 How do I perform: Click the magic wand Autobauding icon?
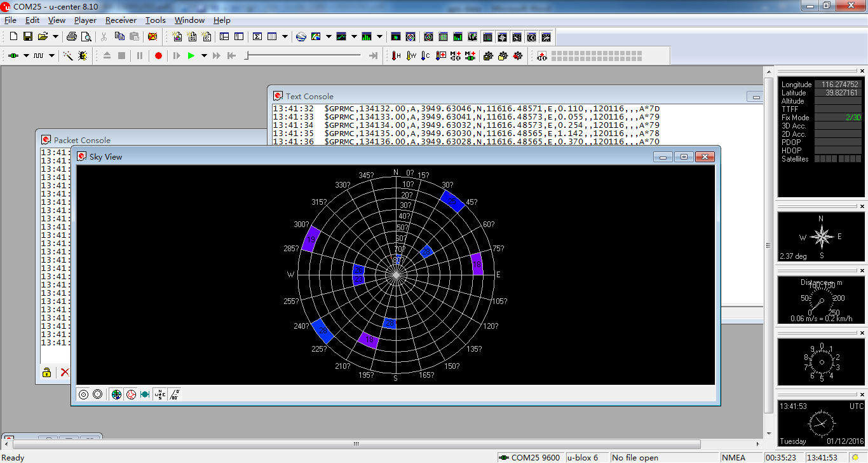pyautogui.click(x=68, y=56)
